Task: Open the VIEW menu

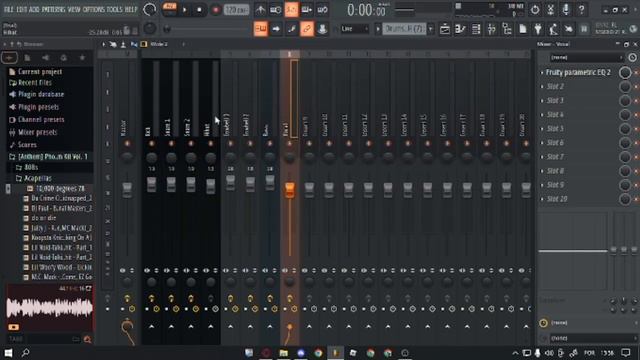Action: coord(74,9)
